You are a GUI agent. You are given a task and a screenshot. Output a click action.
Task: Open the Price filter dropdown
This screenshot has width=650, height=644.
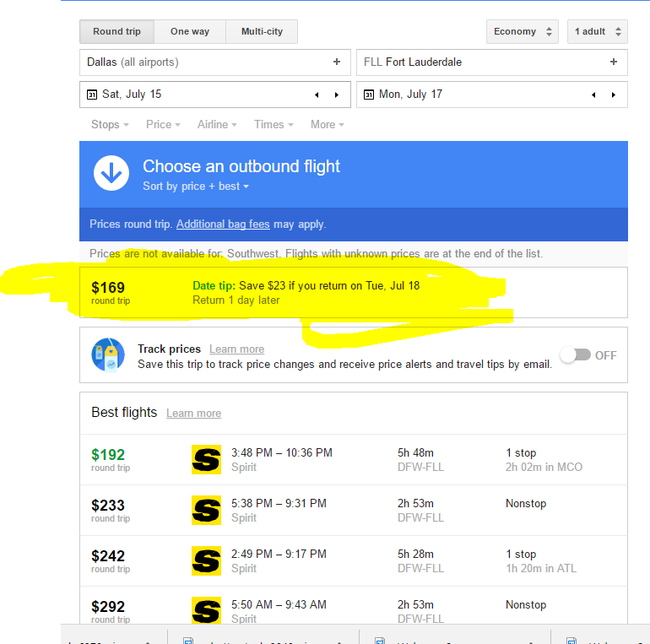tap(163, 125)
